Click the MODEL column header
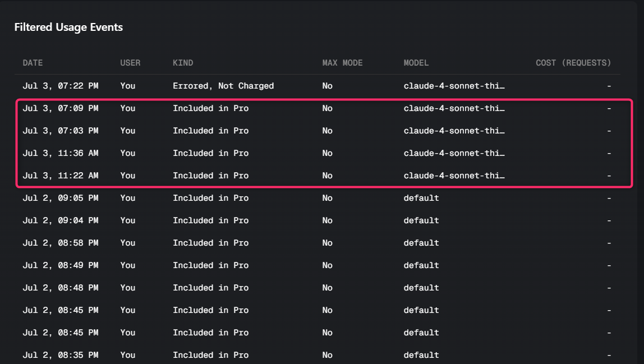The image size is (644, 364). pos(416,63)
